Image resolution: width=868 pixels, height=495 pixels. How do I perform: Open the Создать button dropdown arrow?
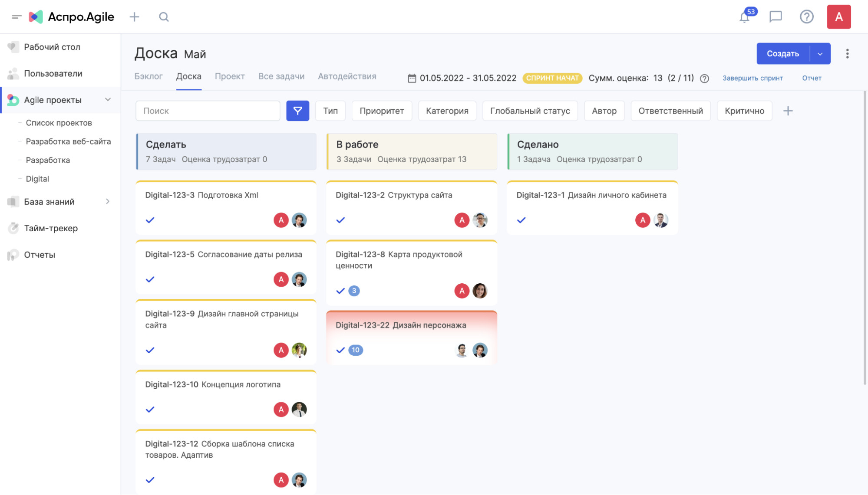tap(820, 54)
